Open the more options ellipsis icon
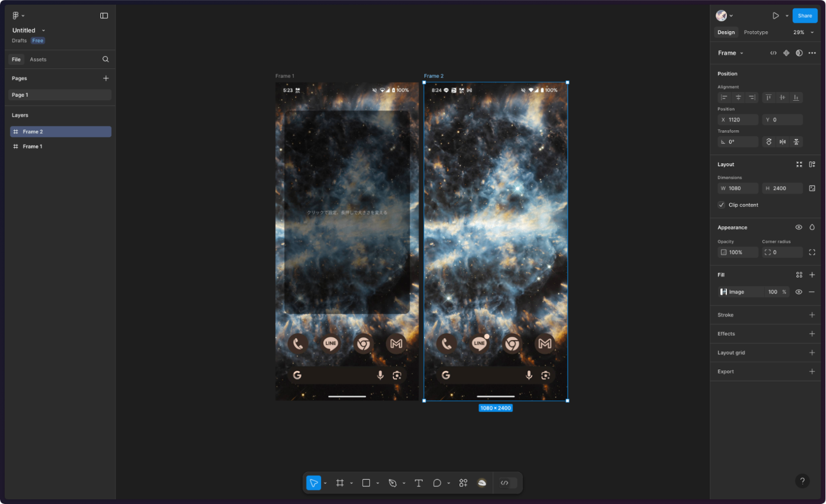This screenshot has height=504, width=826. pos(812,53)
